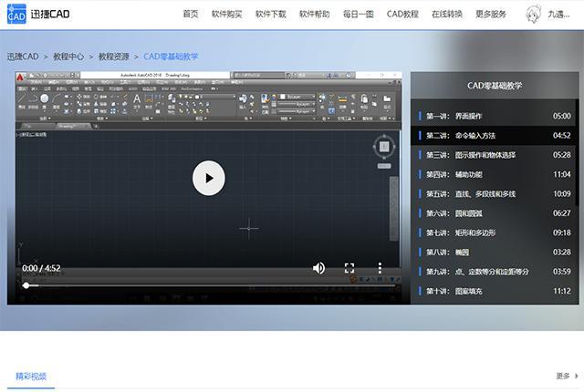This screenshot has width=584, height=392.
Task: Open the 首页 navigation item
Action: click(x=191, y=15)
